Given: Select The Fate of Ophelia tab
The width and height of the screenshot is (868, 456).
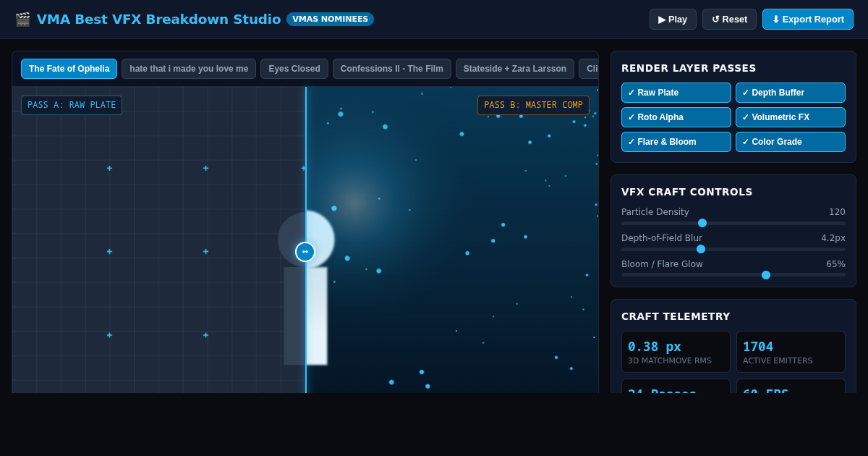Looking at the screenshot, I should point(69,69).
